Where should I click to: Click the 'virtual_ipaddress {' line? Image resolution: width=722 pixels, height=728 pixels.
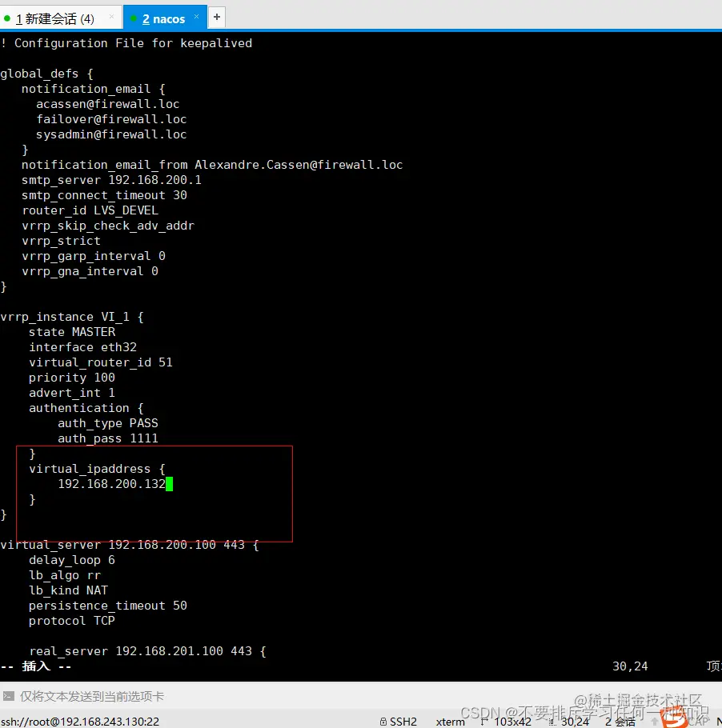click(97, 469)
